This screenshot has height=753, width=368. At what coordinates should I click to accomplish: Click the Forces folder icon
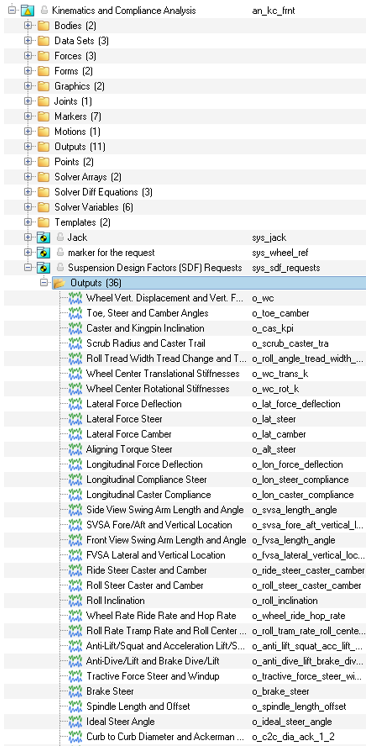click(43, 56)
